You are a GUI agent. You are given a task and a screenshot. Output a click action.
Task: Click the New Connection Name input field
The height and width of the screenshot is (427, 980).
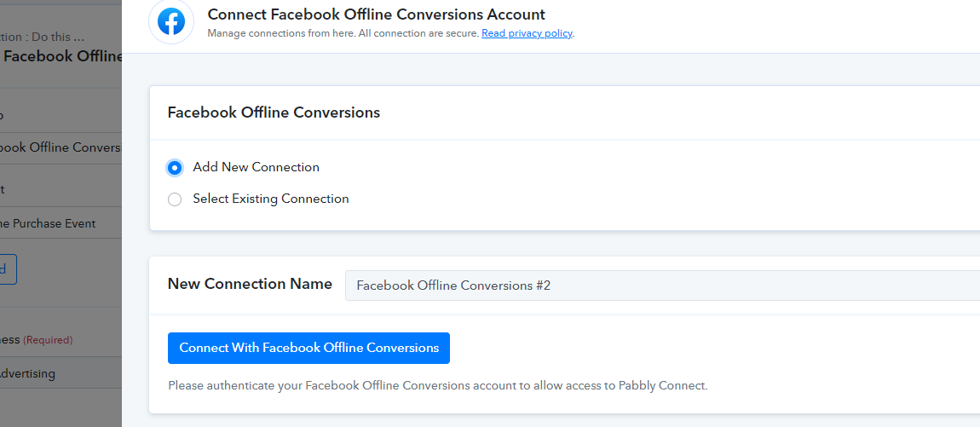662,286
